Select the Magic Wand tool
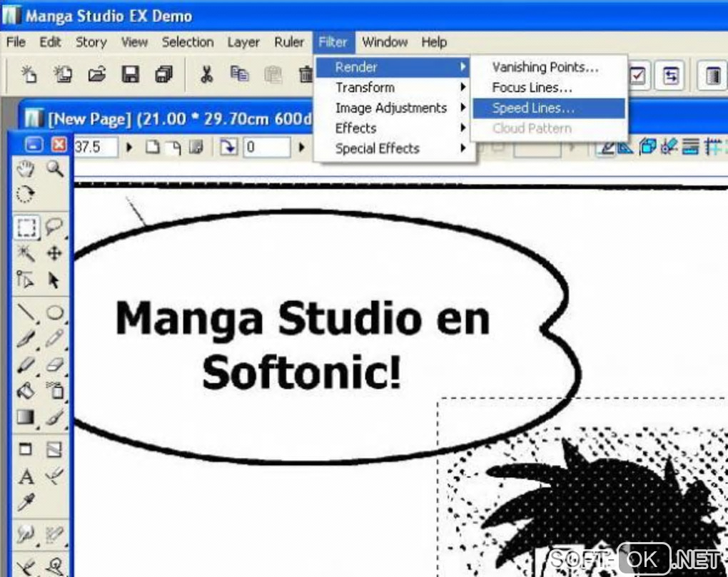Viewport: 728px width, 577px height. tap(26, 253)
